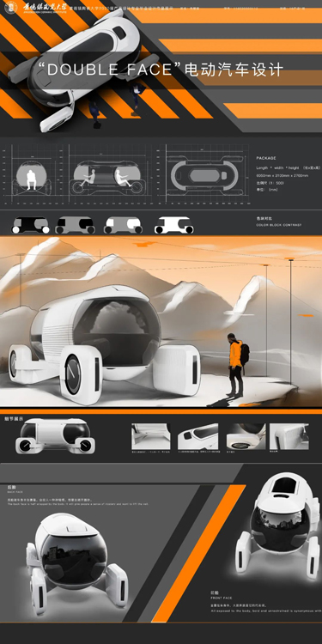Click the COLOR BLOCK CONTRAST label

pos(279,225)
